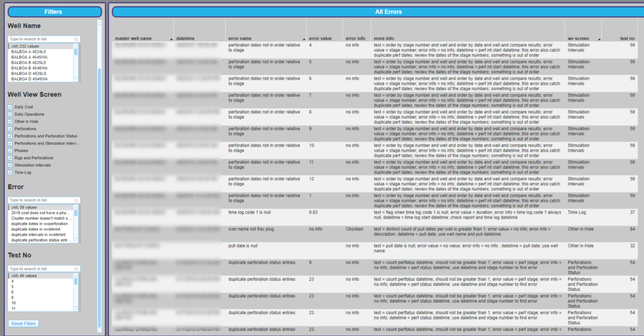Select 'duplicate intervals in wvstimint' error
Viewport: 644px width, 336px height.
click(x=41, y=235)
